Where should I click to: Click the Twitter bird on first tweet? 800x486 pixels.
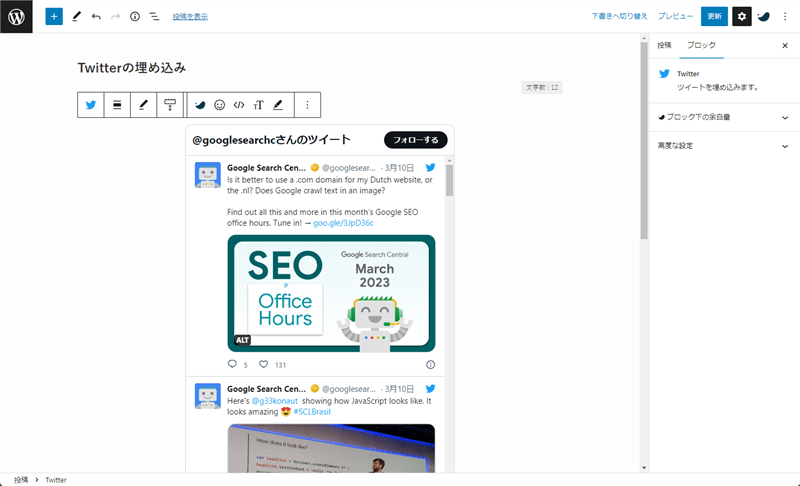431,167
